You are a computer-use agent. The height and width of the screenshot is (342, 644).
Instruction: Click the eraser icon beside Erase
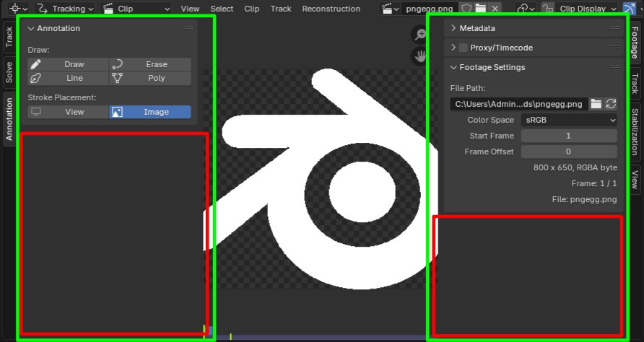pyautogui.click(x=118, y=64)
